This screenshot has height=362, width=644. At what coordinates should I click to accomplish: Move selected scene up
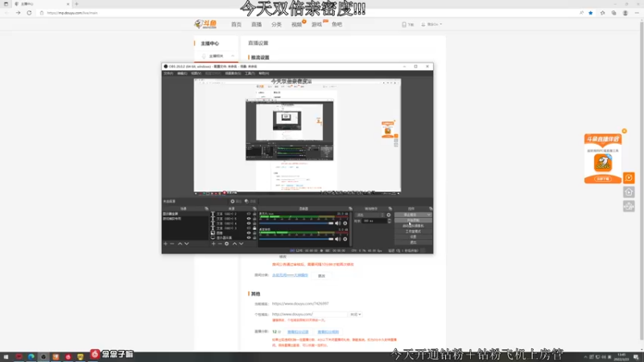pos(180,244)
